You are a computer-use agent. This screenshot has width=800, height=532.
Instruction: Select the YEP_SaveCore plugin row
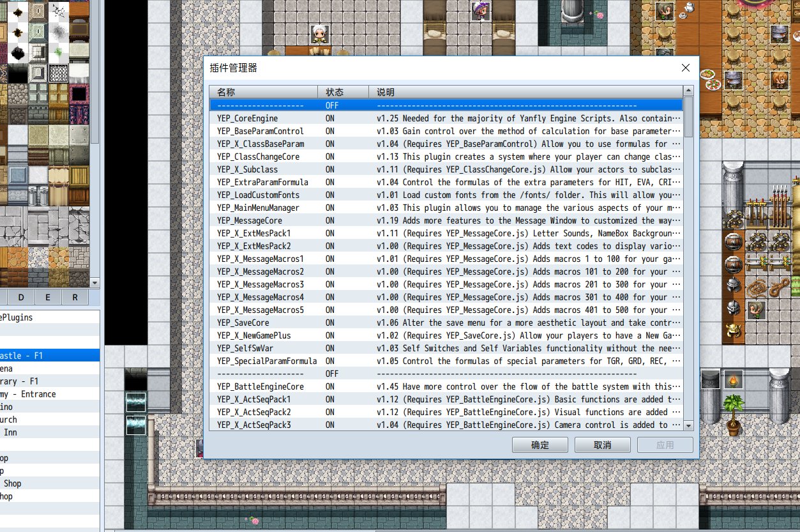tap(446, 323)
